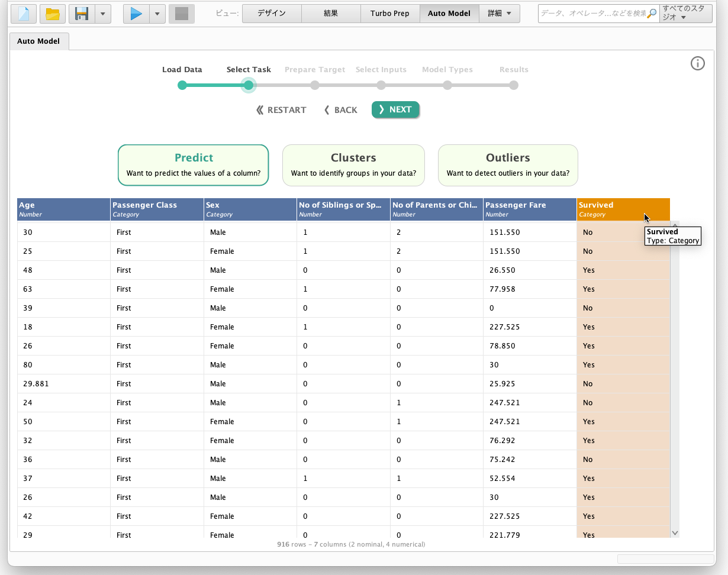Click the Age cell showing 48
The width and height of the screenshot is (728, 575).
tap(63, 270)
